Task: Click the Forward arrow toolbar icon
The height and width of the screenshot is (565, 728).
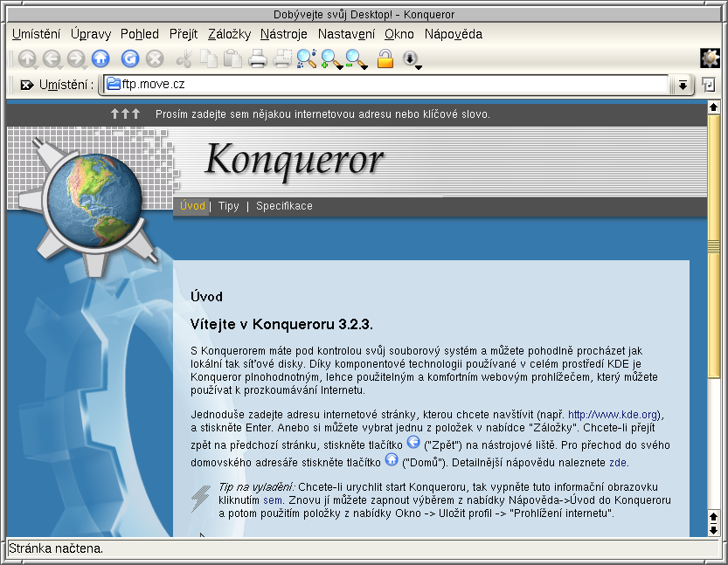Action: (x=76, y=59)
